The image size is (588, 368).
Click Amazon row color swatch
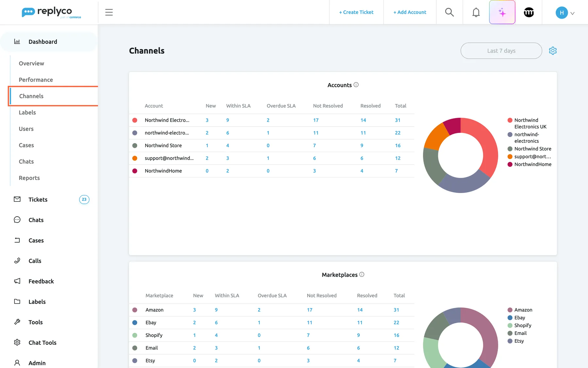click(135, 310)
